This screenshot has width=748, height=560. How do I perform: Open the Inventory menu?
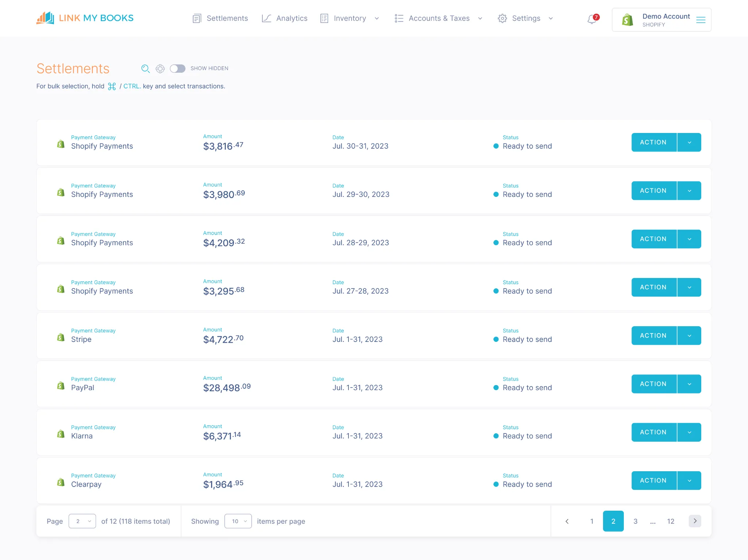pyautogui.click(x=350, y=18)
